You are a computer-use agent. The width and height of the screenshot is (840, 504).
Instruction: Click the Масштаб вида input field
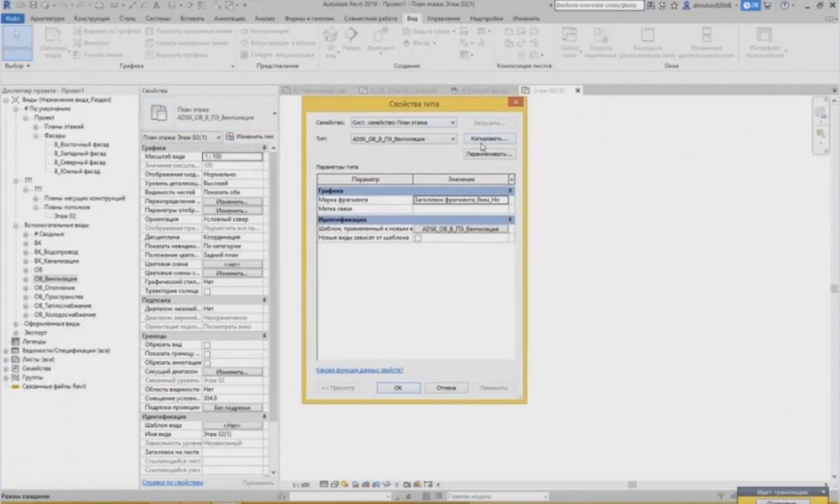[x=232, y=156]
